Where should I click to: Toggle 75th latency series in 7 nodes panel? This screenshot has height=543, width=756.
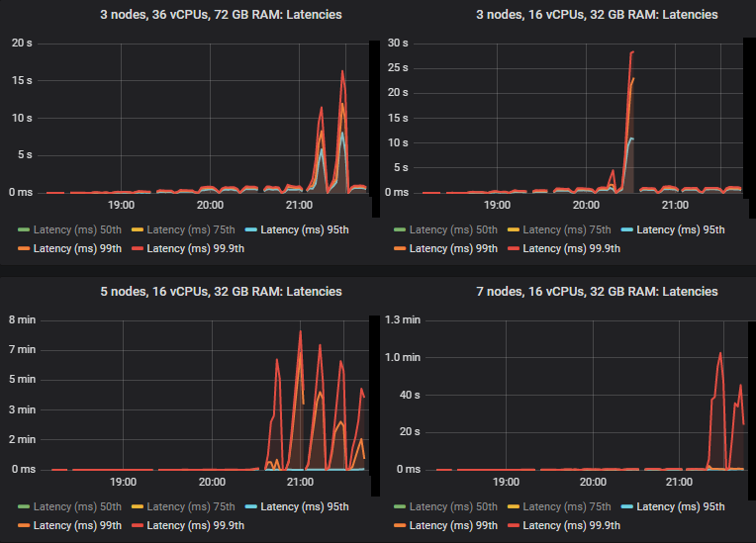567,506
